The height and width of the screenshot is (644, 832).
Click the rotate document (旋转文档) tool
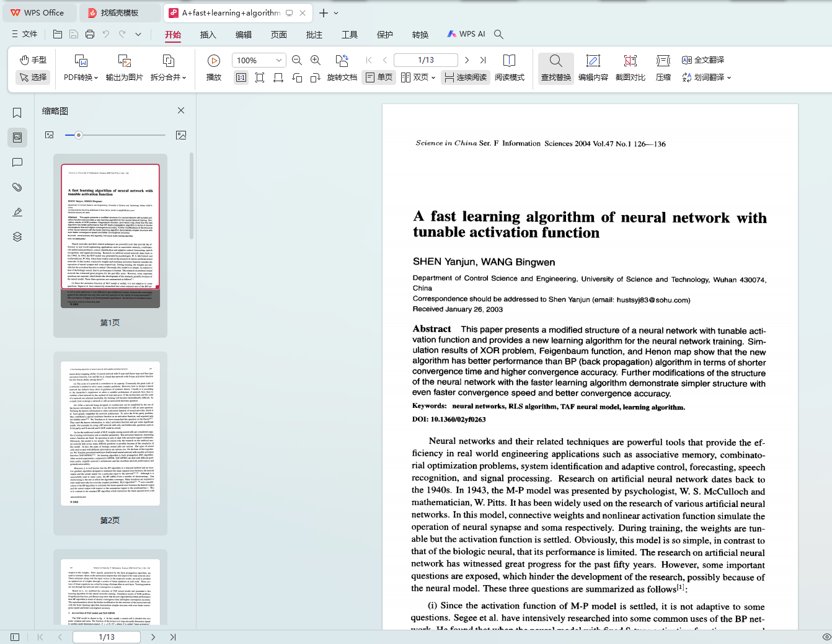pos(342,68)
